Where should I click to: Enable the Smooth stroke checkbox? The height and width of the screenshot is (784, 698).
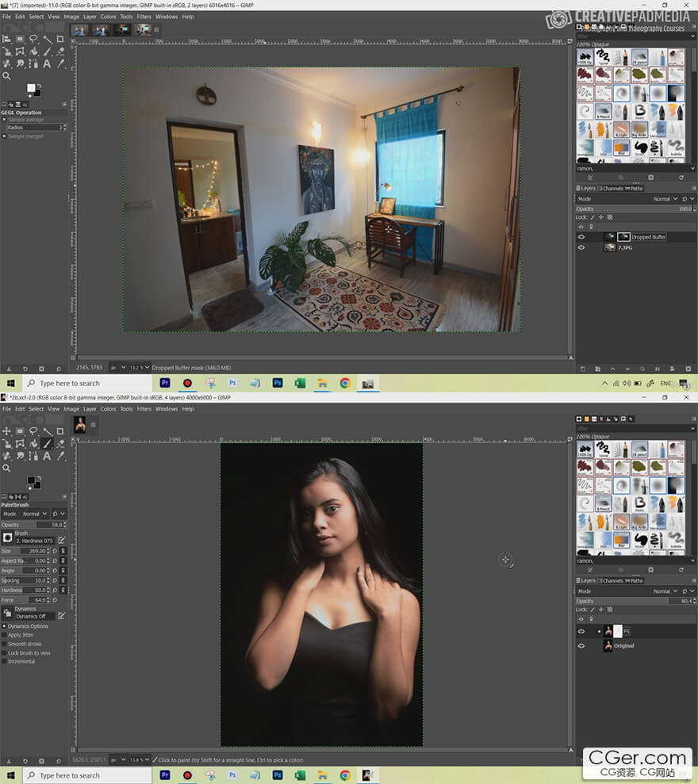4,644
